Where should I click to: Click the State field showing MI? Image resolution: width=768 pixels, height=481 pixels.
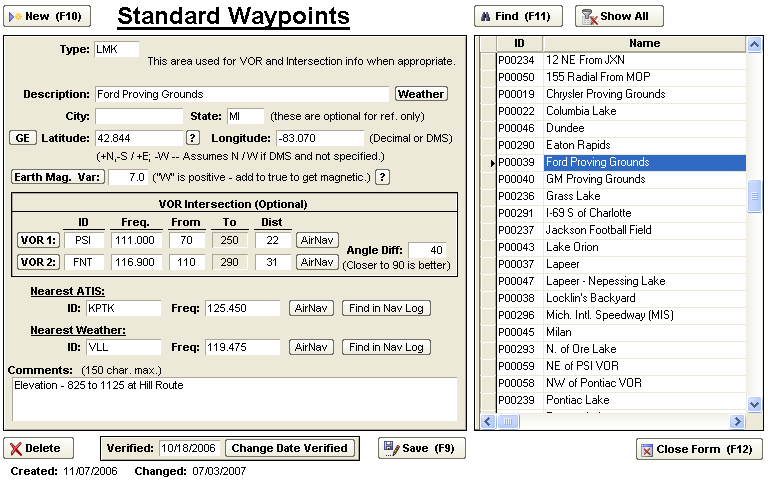point(245,116)
